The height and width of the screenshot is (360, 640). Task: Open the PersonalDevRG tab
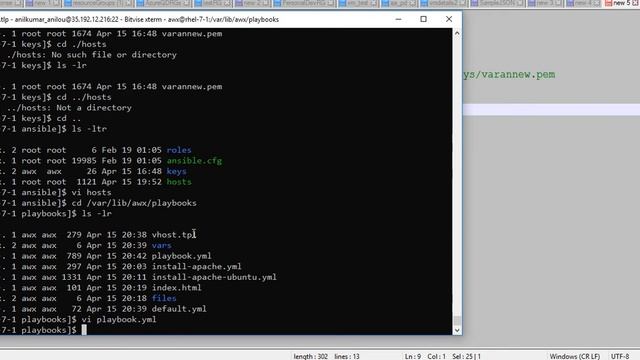(x=305, y=3)
